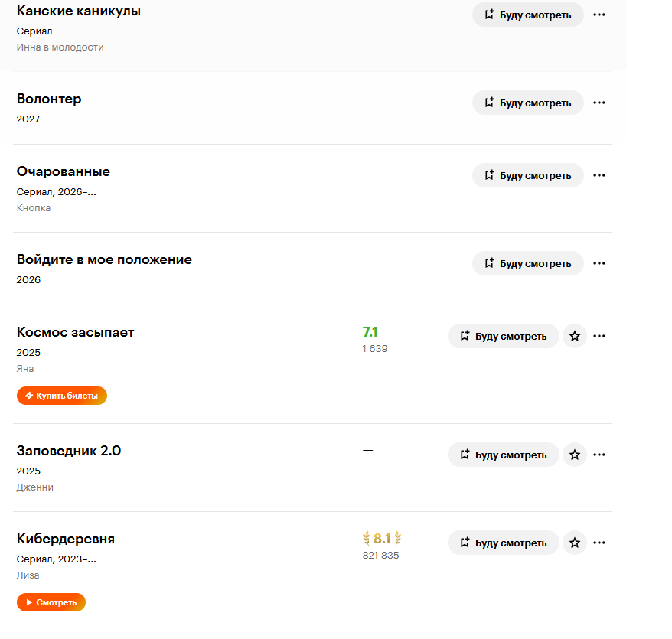This screenshot has width=672, height=639.
Task: Open three-dot menu for Волонтер
Action: click(x=599, y=103)
